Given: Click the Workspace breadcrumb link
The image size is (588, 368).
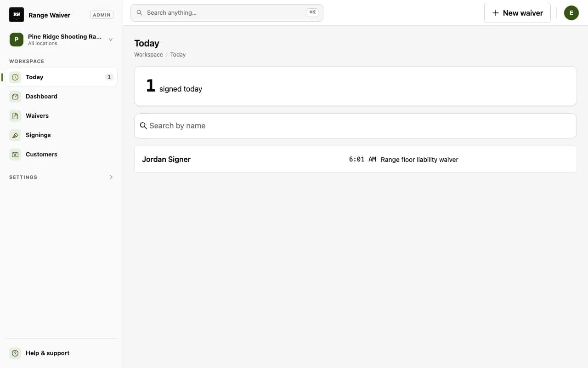Looking at the screenshot, I should tap(148, 55).
